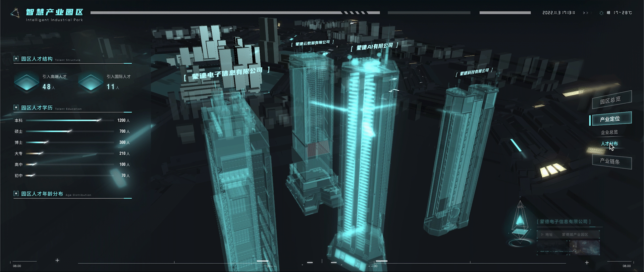Image resolution: width=644 pixels, height=272 pixels.
Task: Click the date and time 2022.11.3 17:13:11
Action: pos(559,13)
